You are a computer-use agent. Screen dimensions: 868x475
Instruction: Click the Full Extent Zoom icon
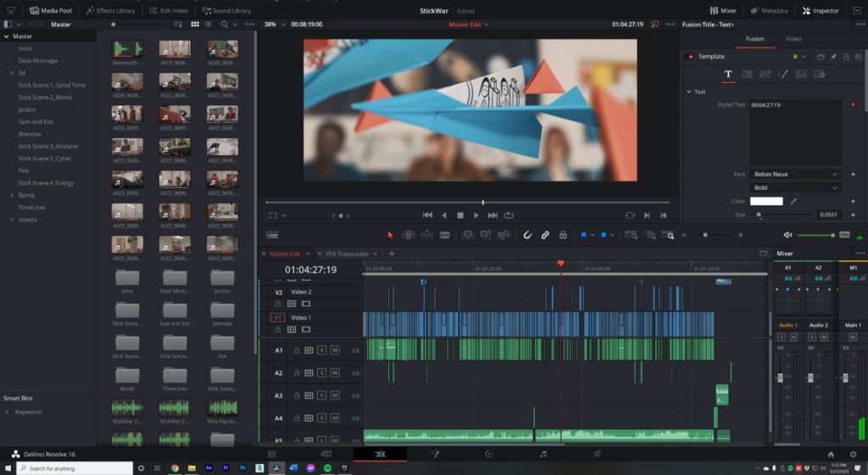tap(631, 235)
